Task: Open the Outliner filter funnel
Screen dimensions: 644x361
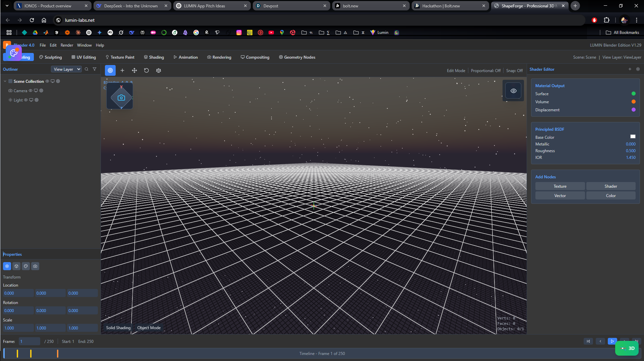Action: click(x=95, y=69)
